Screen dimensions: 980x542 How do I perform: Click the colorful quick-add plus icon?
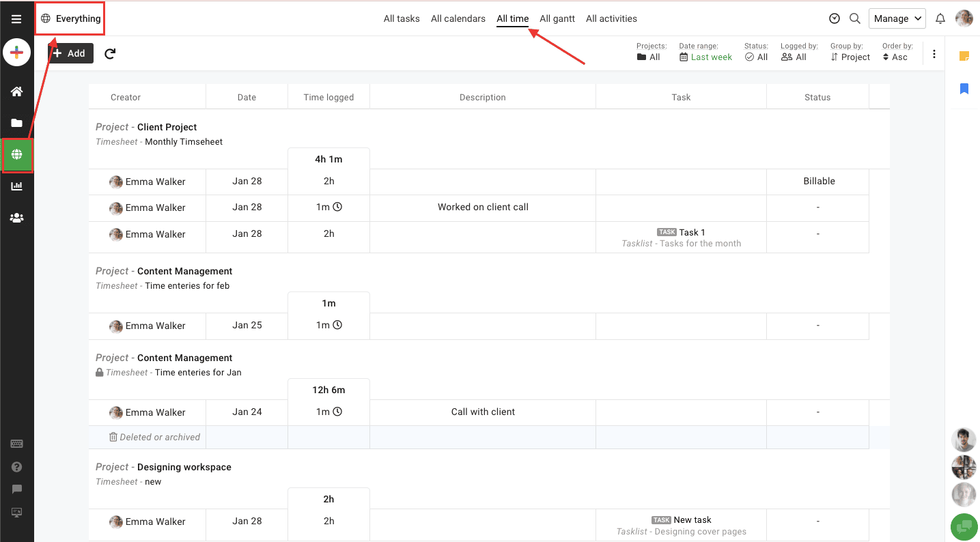pos(16,53)
